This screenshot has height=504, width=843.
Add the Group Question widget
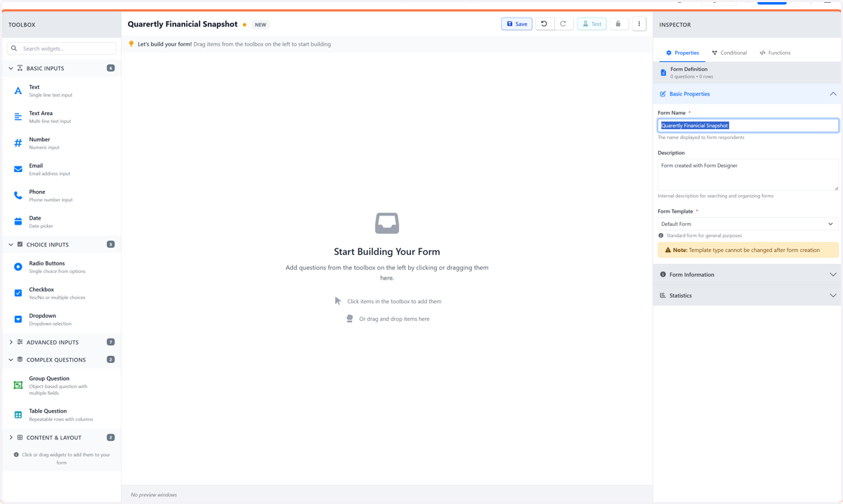click(61, 385)
